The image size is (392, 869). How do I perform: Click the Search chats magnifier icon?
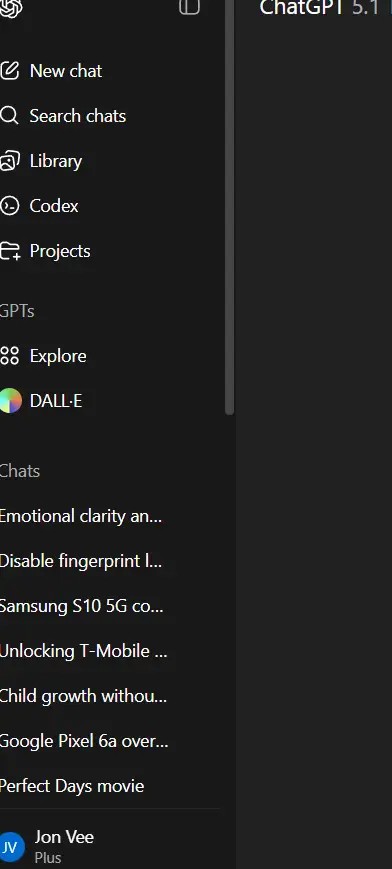pyautogui.click(x=9, y=116)
